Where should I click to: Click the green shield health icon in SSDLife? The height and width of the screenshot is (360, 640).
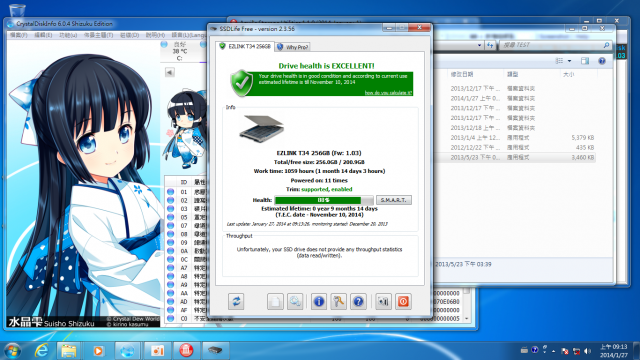[x=241, y=83]
